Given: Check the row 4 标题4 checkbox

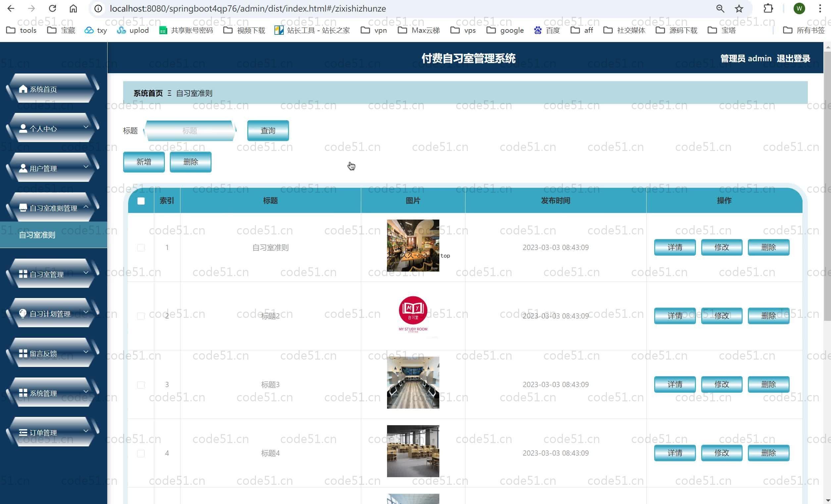Looking at the screenshot, I should 141,453.
